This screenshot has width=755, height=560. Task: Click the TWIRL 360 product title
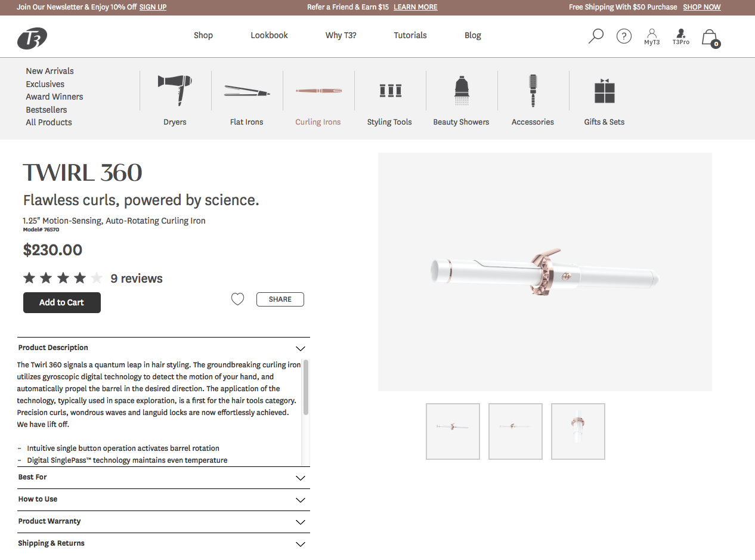pos(83,173)
